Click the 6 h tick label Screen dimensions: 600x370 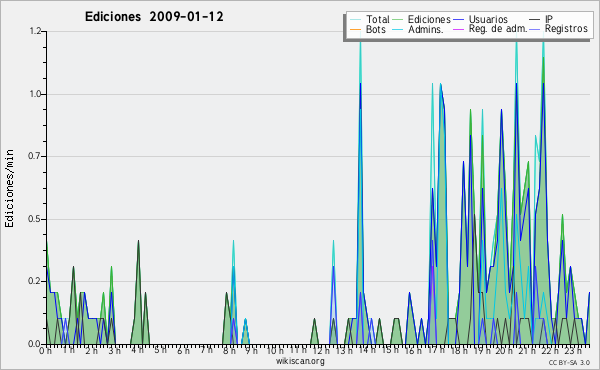pyautogui.click(x=183, y=350)
